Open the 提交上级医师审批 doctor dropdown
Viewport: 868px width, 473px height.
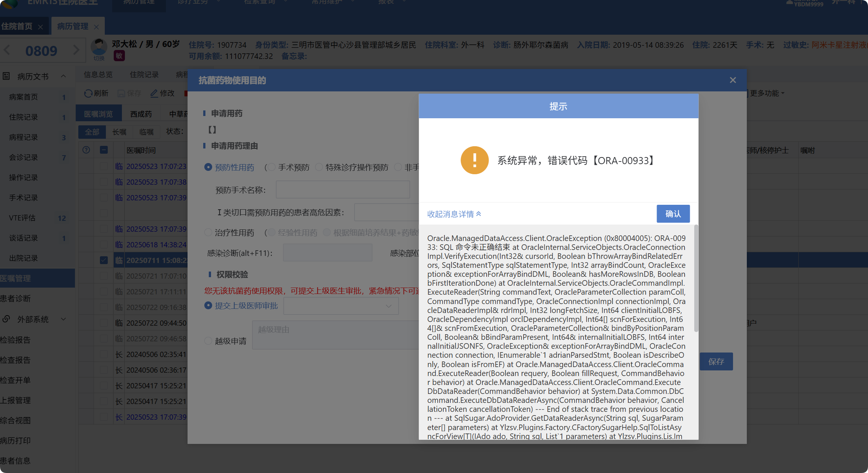[x=341, y=306]
